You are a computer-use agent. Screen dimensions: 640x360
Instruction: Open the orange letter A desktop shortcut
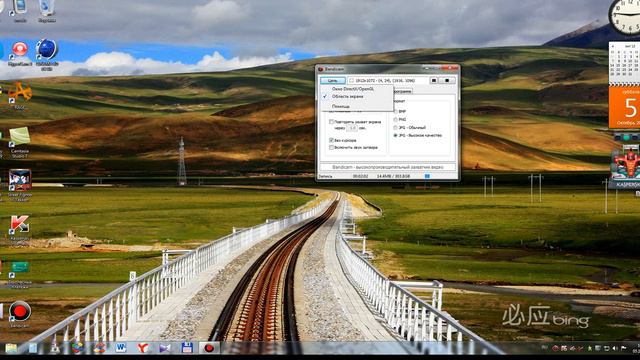pyautogui.click(x=19, y=95)
